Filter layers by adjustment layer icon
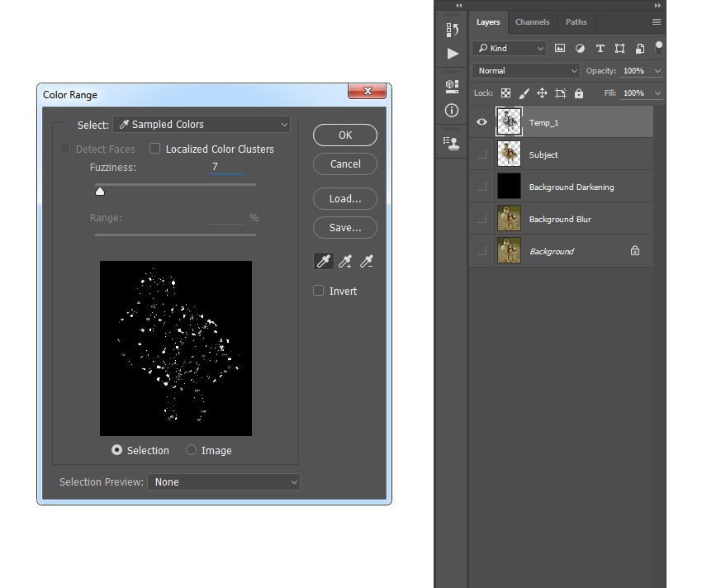Viewport: 702px width, 588px height. (580, 49)
